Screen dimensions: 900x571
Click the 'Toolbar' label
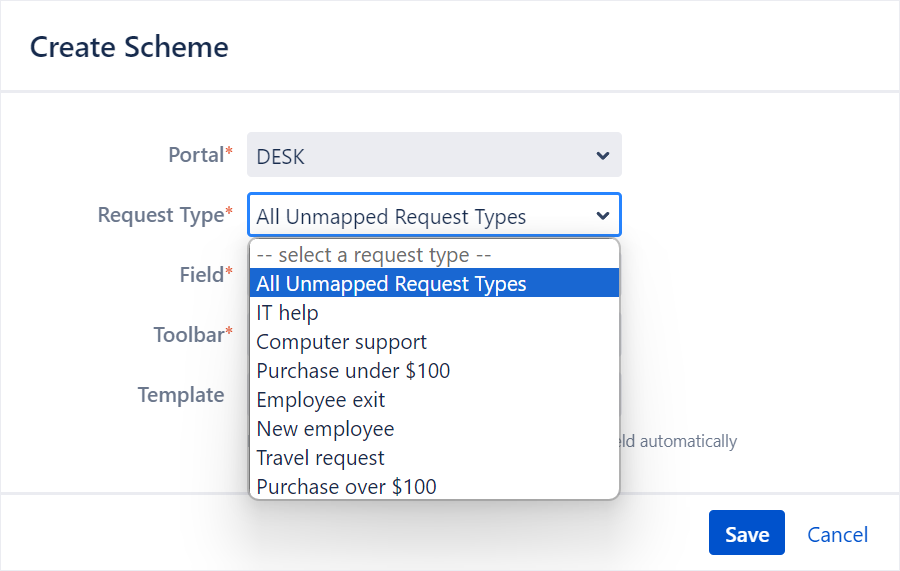[x=188, y=335]
